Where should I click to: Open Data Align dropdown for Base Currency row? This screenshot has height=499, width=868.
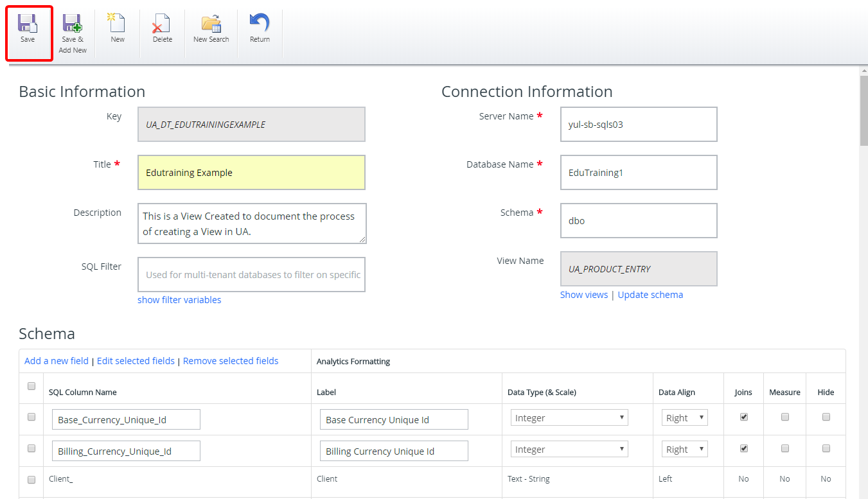click(685, 418)
